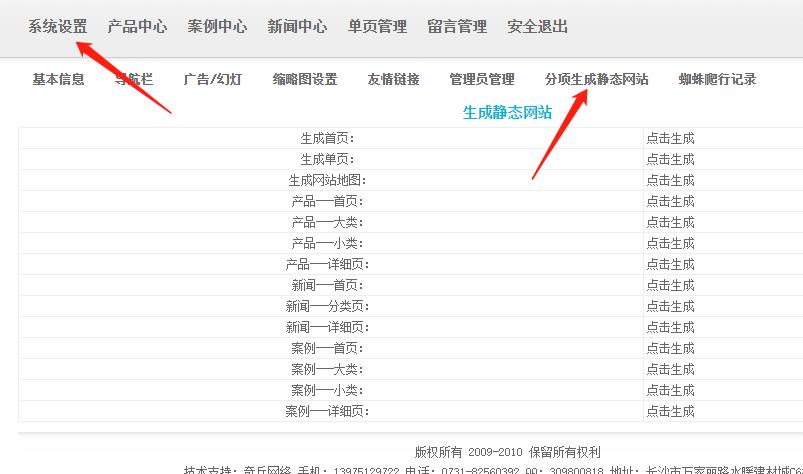Select 留言管理 in the menu bar
Viewport: 803px width, 474px height.
click(x=457, y=27)
